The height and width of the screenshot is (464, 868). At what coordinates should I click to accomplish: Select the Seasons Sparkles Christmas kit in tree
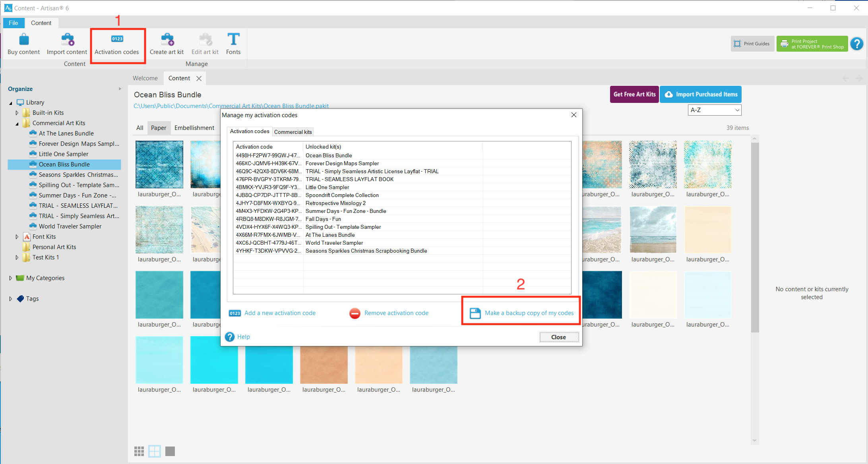(78, 175)
